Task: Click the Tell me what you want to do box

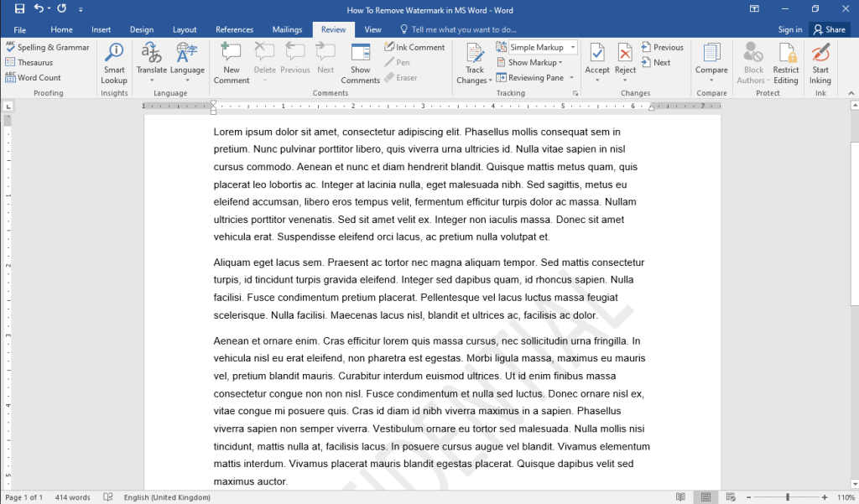Action: (459, 29)
